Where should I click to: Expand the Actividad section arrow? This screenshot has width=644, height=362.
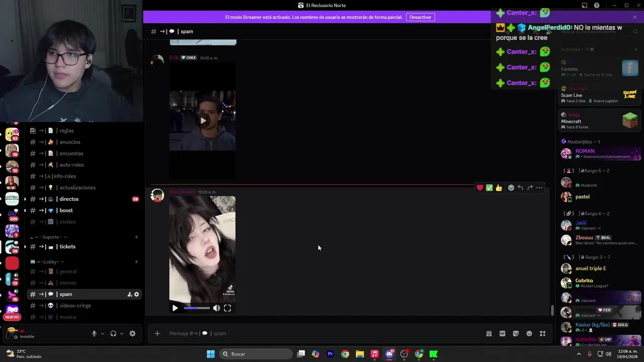click(x=636, y=49)
